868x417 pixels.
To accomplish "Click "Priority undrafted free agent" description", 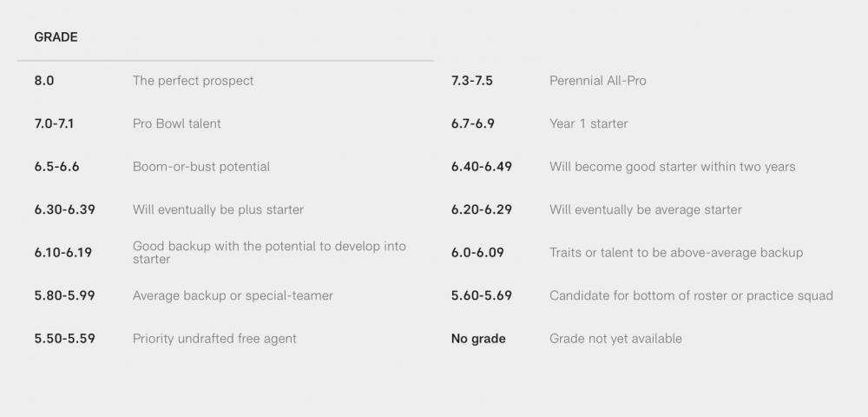I will click(214, 339).
